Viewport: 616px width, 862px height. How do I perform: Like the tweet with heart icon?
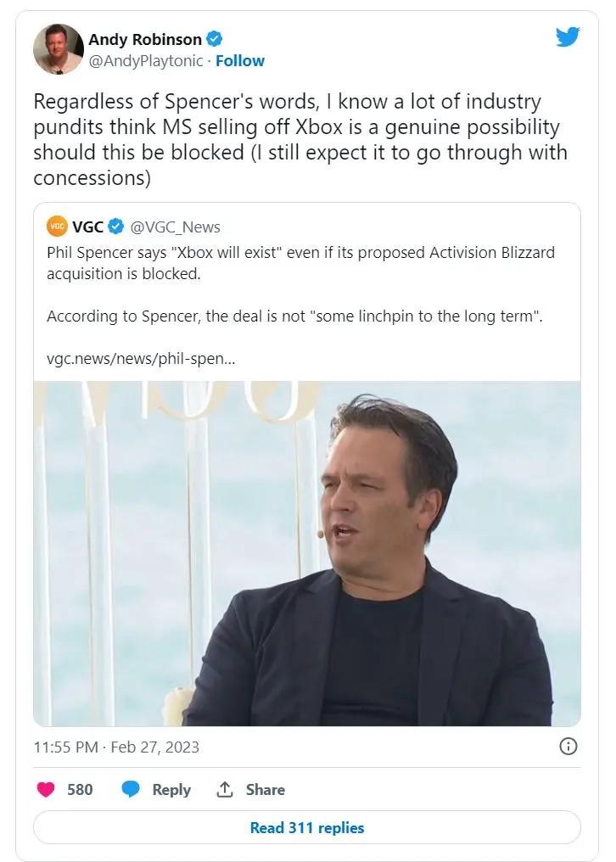(x=46, y=789)
